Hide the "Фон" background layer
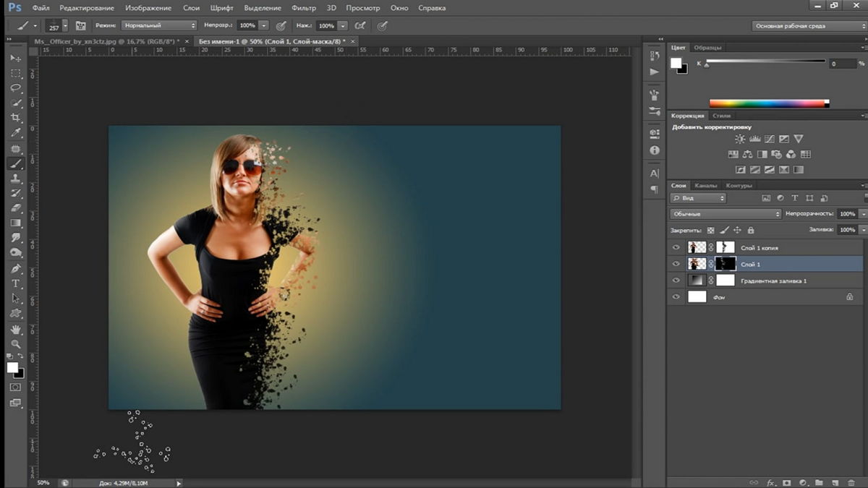 pos(676,296)
